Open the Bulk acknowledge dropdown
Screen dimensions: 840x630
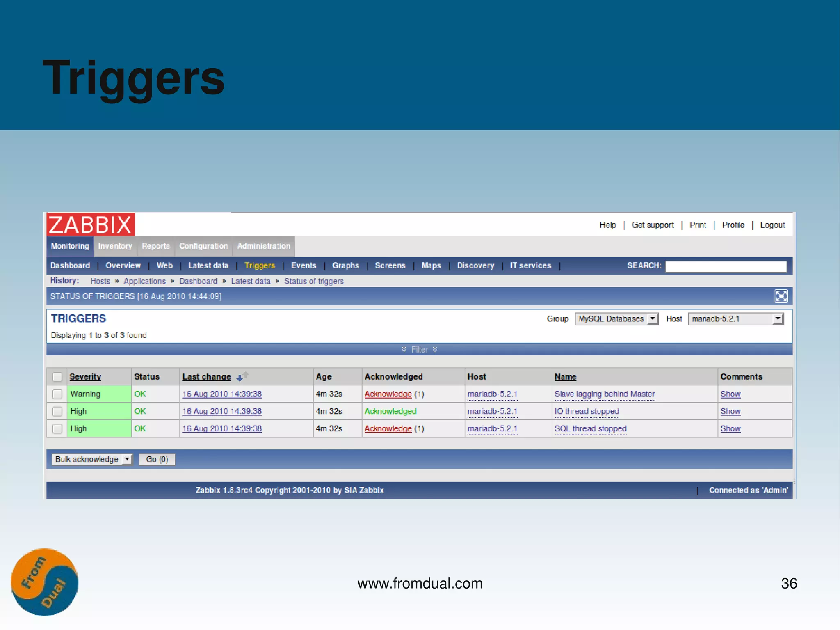tap(92, 459)
